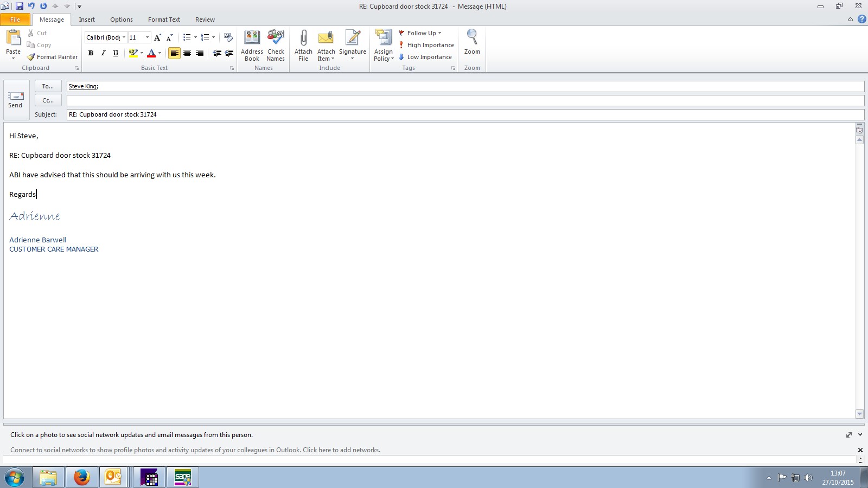Click the Save icon in the quick access toolbar
This screenshot has height=488, width=868.
point(20,6)
